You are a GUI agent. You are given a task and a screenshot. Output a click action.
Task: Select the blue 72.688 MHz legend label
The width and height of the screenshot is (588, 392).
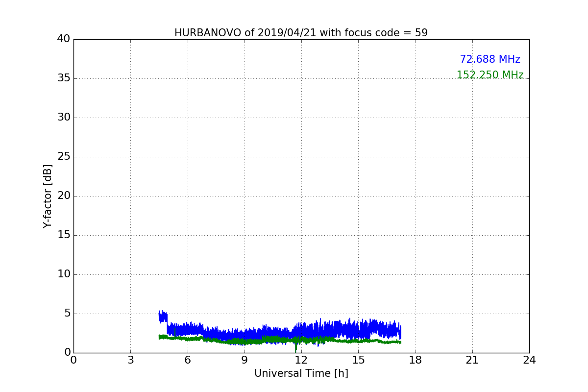click(490, 59)
